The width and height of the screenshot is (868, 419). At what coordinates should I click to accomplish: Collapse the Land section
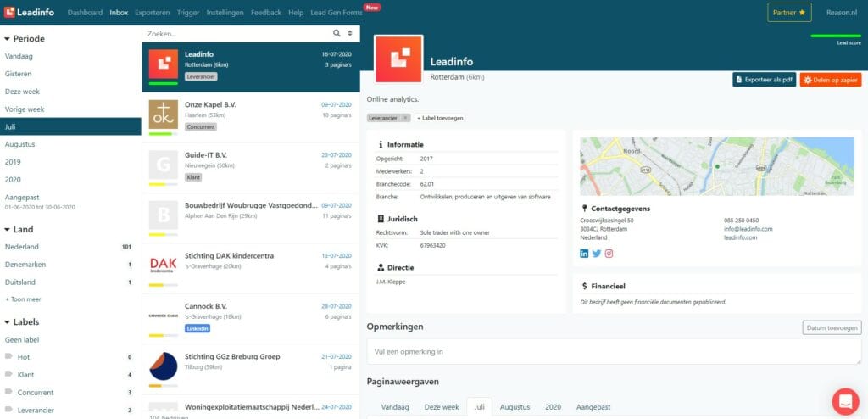point(19,230)
